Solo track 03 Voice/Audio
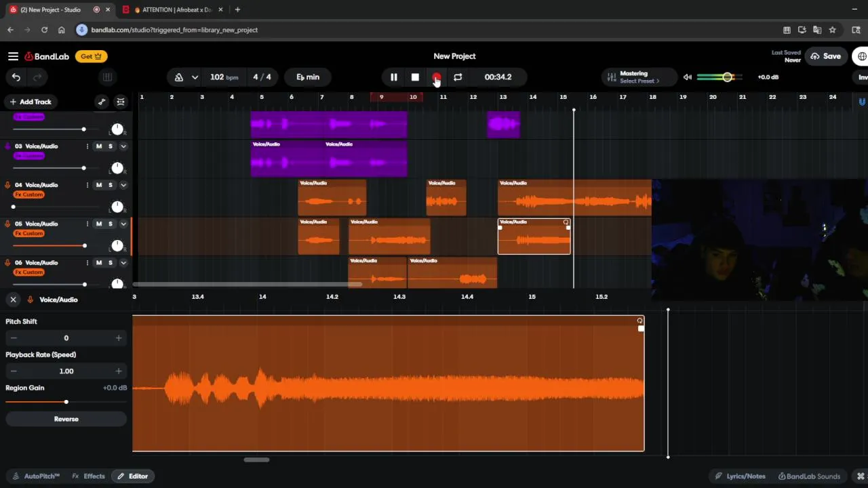The width and height of the screenshot is (868, 488). coord(110,146)
